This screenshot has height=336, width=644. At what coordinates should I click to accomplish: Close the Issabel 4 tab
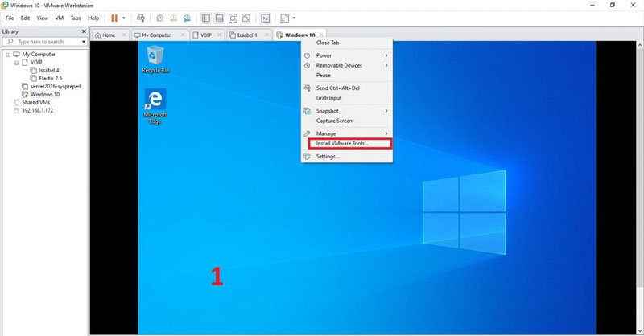pos(267,35)
